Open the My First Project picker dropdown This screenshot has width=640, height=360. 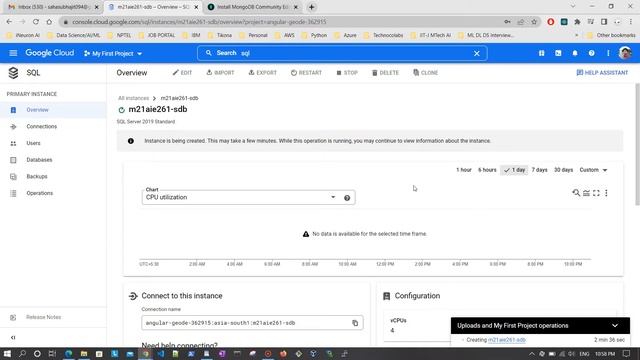click(x=113, y=53)
